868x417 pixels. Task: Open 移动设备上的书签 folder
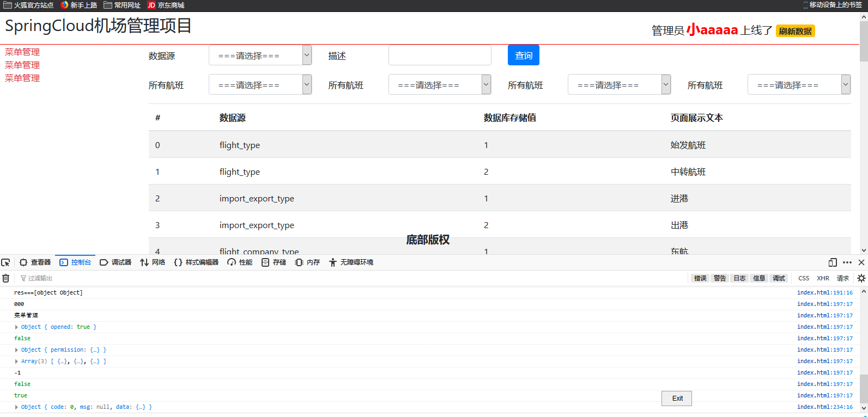click(833, 5)
